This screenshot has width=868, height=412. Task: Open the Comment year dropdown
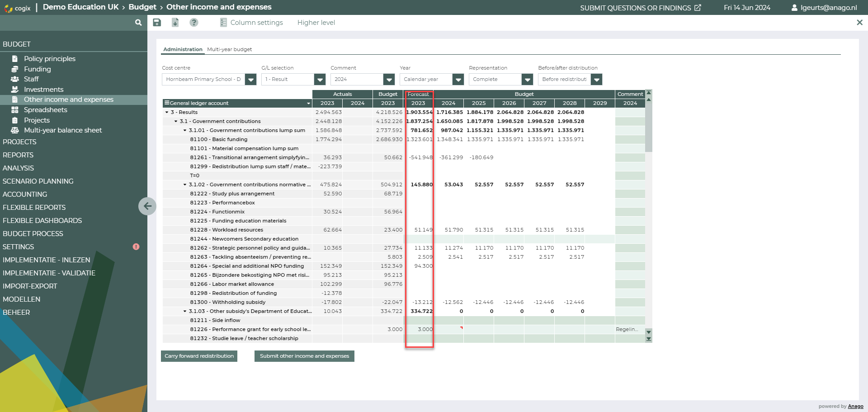[x=389, y=80]
